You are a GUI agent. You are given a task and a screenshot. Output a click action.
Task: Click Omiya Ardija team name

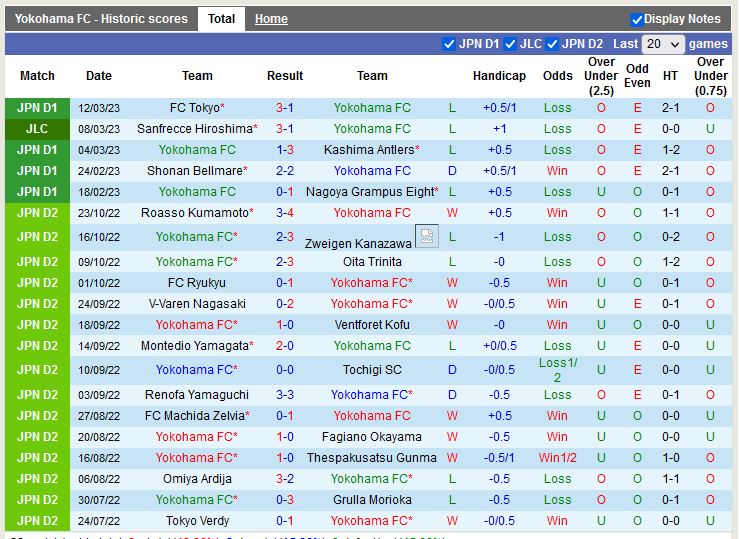pos(197,479)
